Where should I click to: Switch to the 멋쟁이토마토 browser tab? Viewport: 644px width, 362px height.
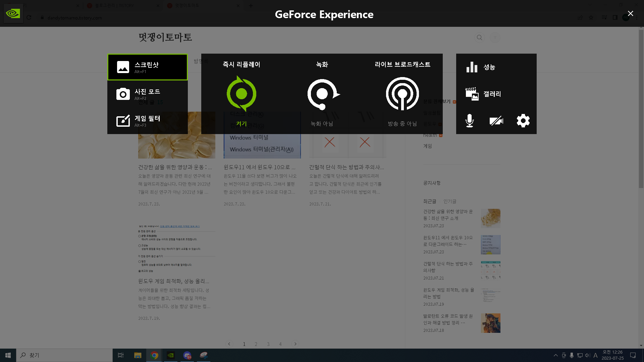(203, 5)
